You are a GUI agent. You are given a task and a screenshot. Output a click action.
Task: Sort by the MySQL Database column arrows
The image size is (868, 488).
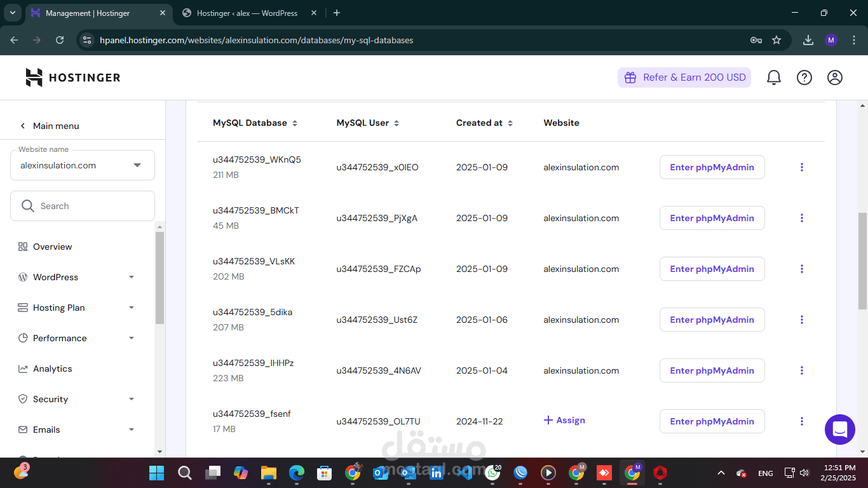tap(295, 123)
